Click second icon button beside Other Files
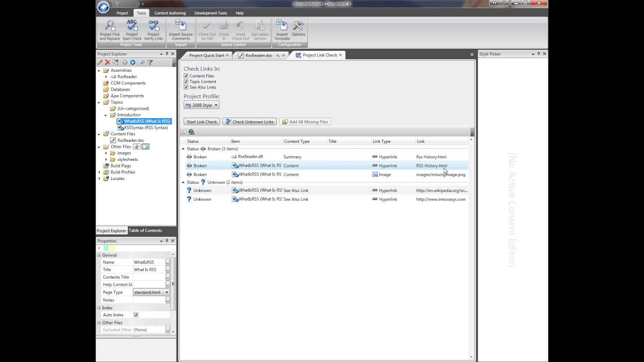 click(x=145, y=147)
